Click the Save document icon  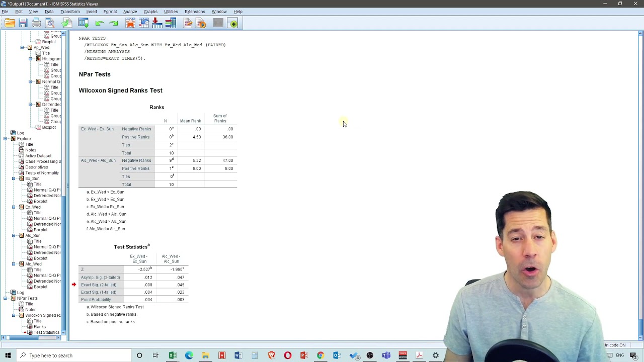click(x=23, y=23)
